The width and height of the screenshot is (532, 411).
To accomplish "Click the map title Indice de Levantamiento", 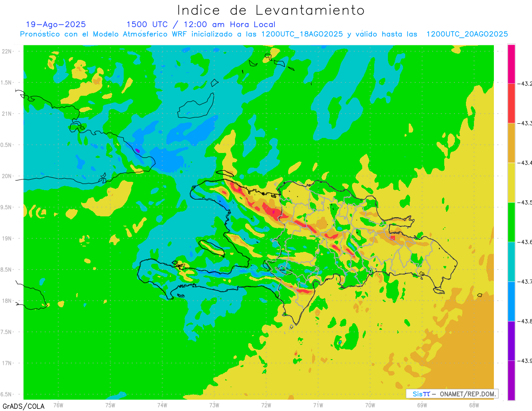I will click(271, 10).
